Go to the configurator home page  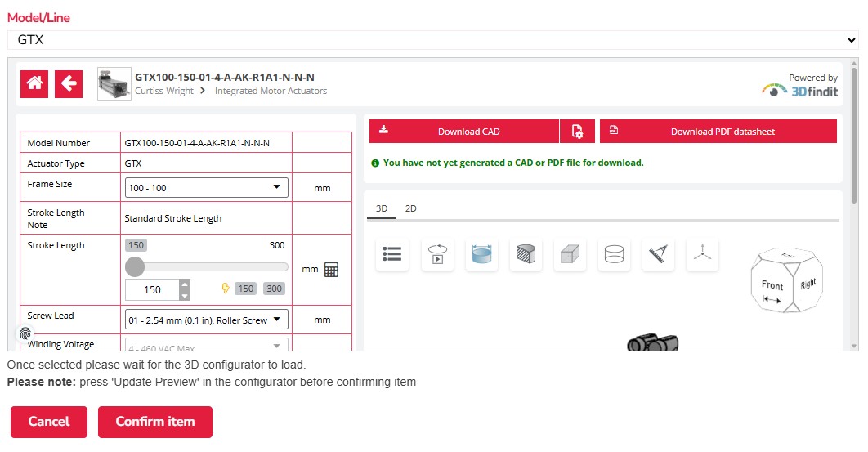click(x=34, y=84)
